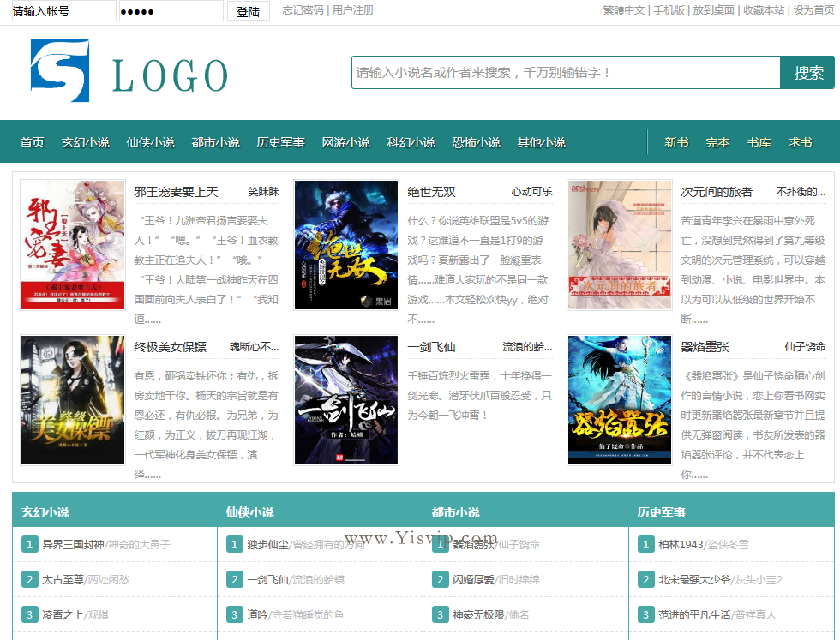Select the 玄幻小说 category menu
The height and width of the screenshot is (640, 840).
tap(85, 142)
